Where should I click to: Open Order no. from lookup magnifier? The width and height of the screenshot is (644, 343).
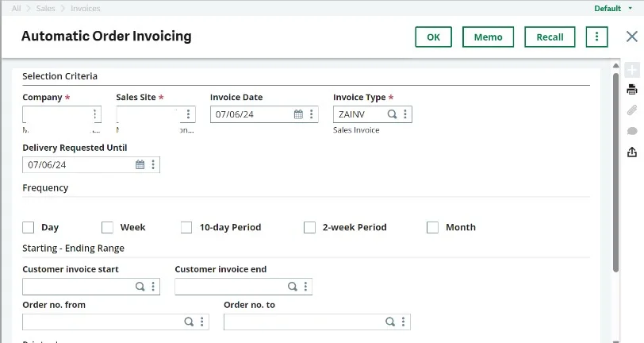click(189, 322)
